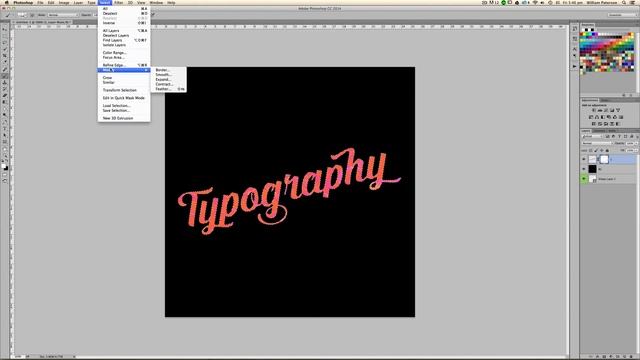Select the Eraser tool
Image resolution: width=640 pixels, height=360 pixels.
click(x=5, y=96)
